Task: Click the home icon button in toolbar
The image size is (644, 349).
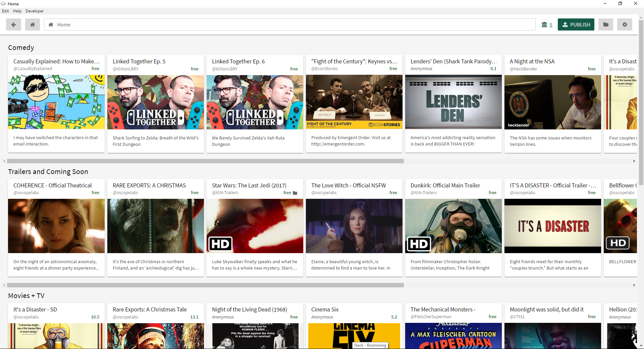Action: (33, 24)
